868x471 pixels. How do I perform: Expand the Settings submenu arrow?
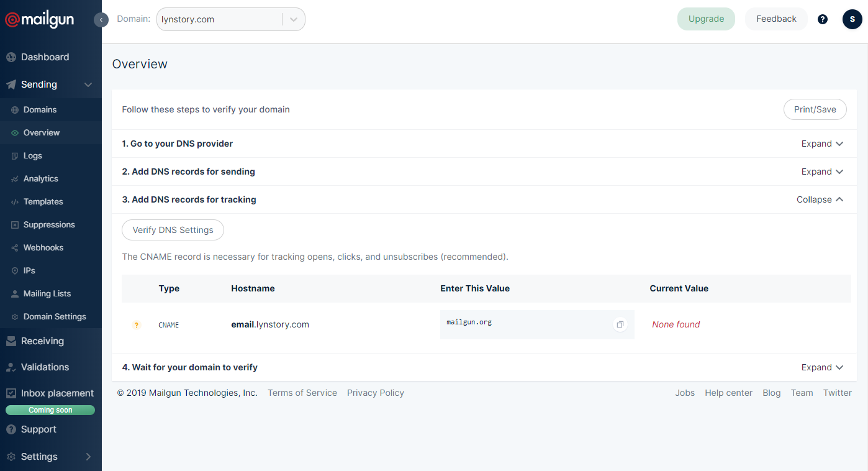click(88, 457)
